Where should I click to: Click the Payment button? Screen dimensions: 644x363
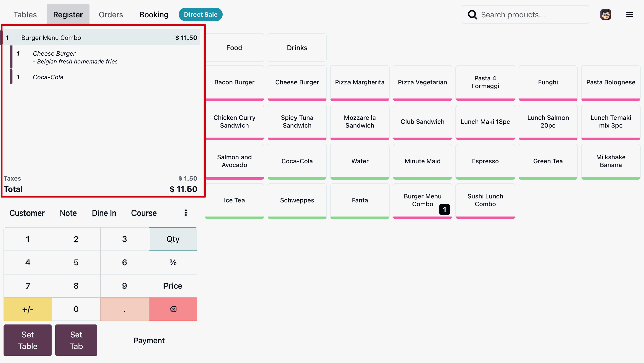(x=149, y=341)
